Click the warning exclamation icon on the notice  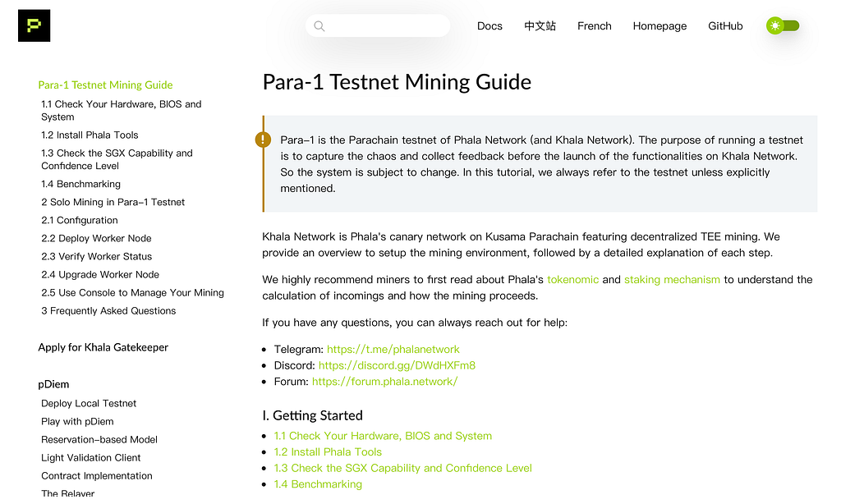click(263, 140)
